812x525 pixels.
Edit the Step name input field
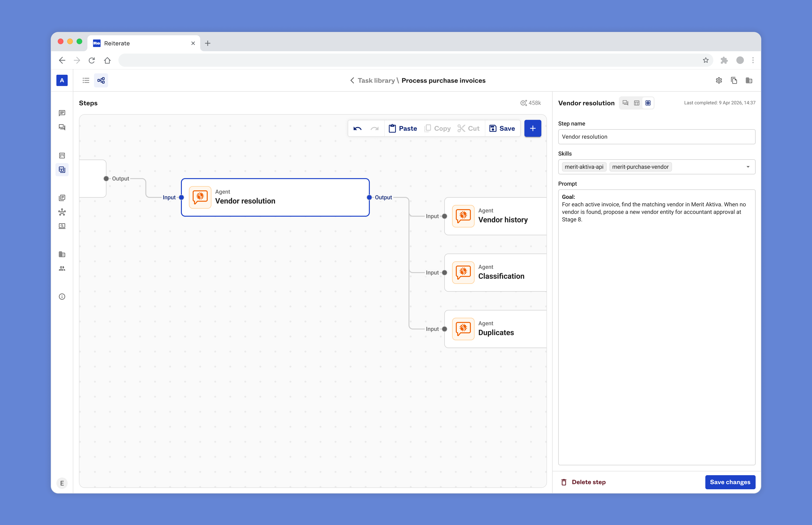(657, 137)
